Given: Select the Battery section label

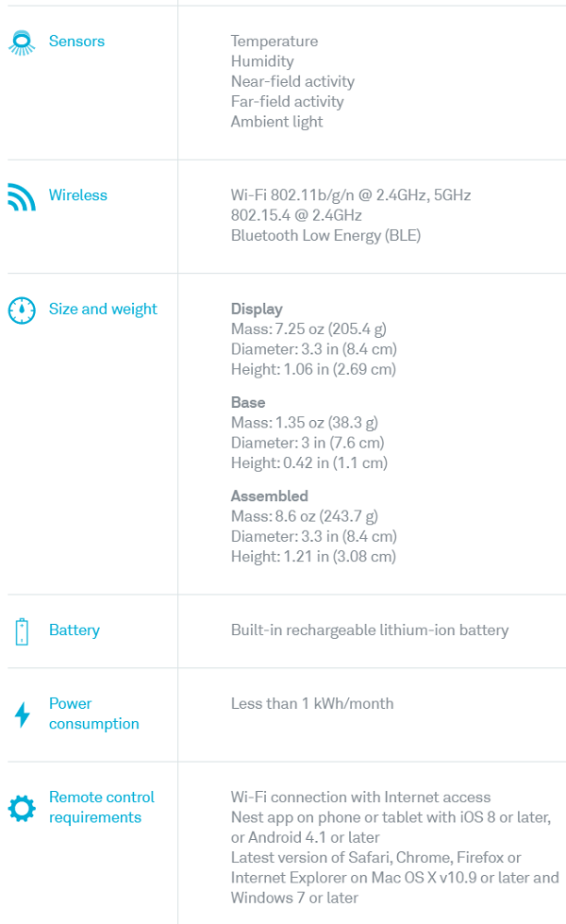Looking at the screenshot, I should click(75, 630).
